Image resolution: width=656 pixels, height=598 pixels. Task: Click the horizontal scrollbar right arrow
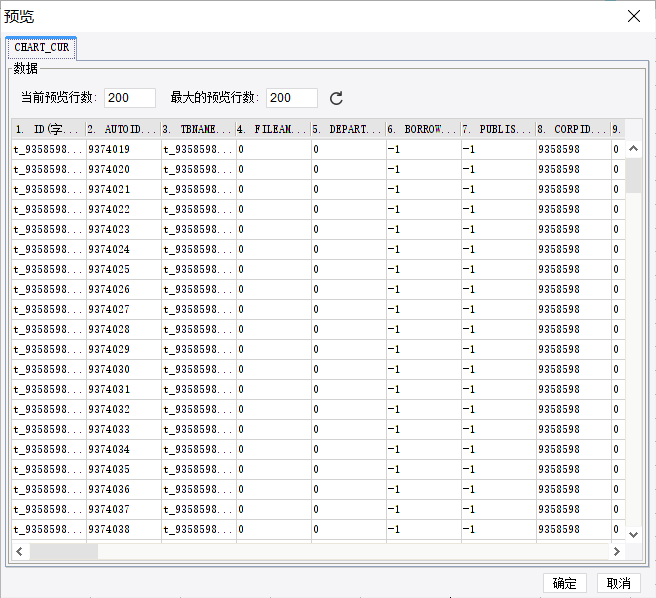point(616,552)
